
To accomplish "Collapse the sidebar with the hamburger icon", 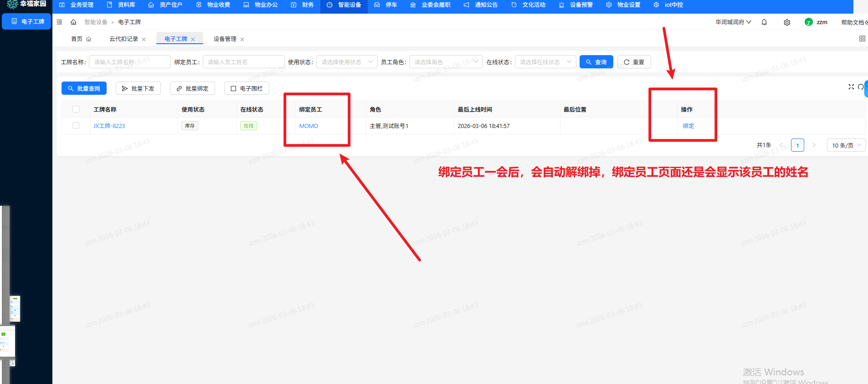I will (x=59, y=22).
